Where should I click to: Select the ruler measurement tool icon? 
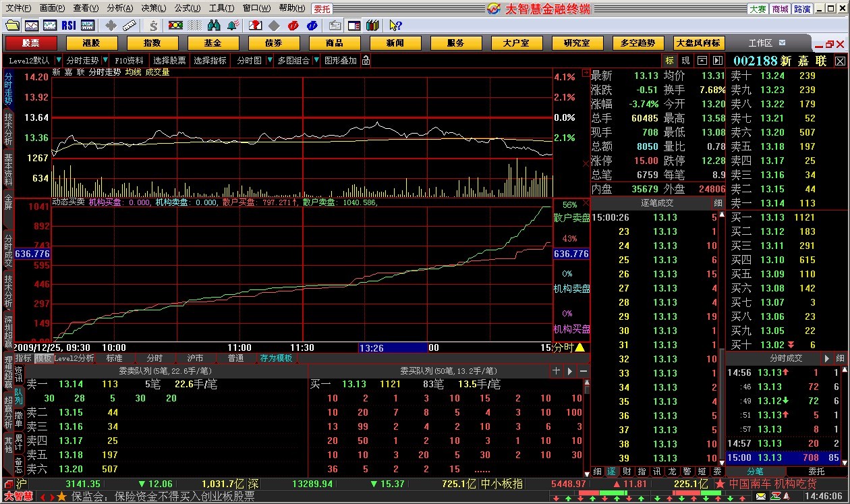(x=130, y=25)
